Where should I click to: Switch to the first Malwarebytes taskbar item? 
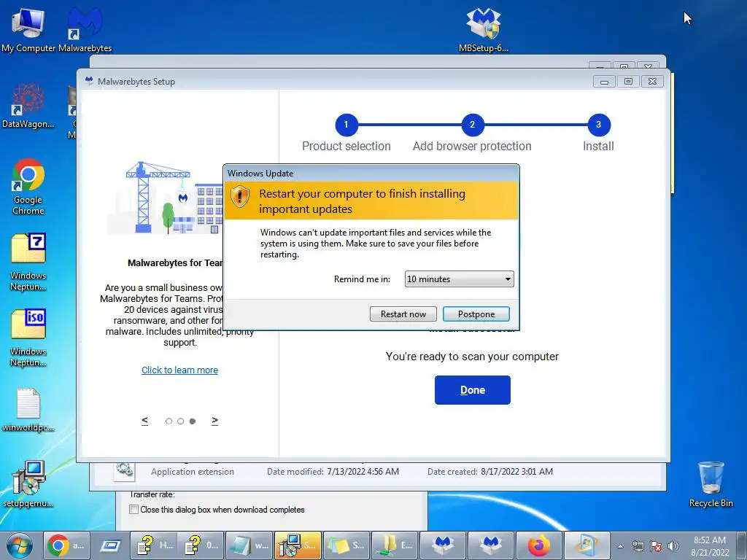click(x=443, y=545)
